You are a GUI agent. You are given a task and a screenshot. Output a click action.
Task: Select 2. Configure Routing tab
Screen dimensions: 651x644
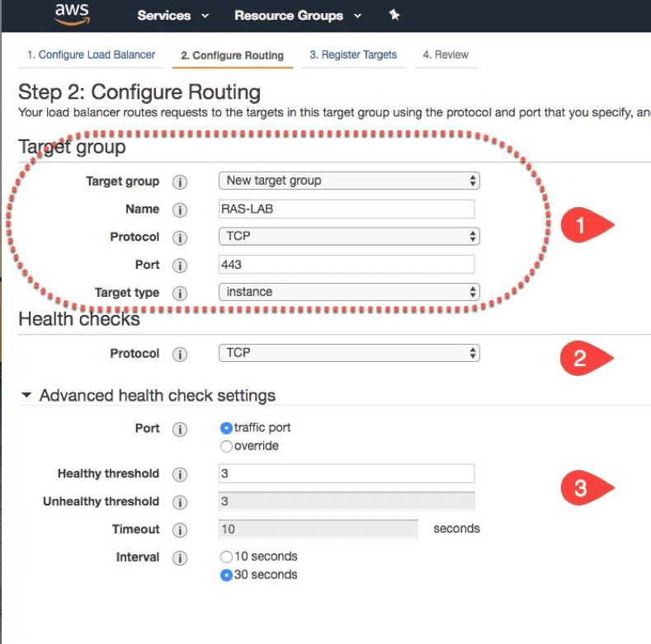(x=233, y=55)
